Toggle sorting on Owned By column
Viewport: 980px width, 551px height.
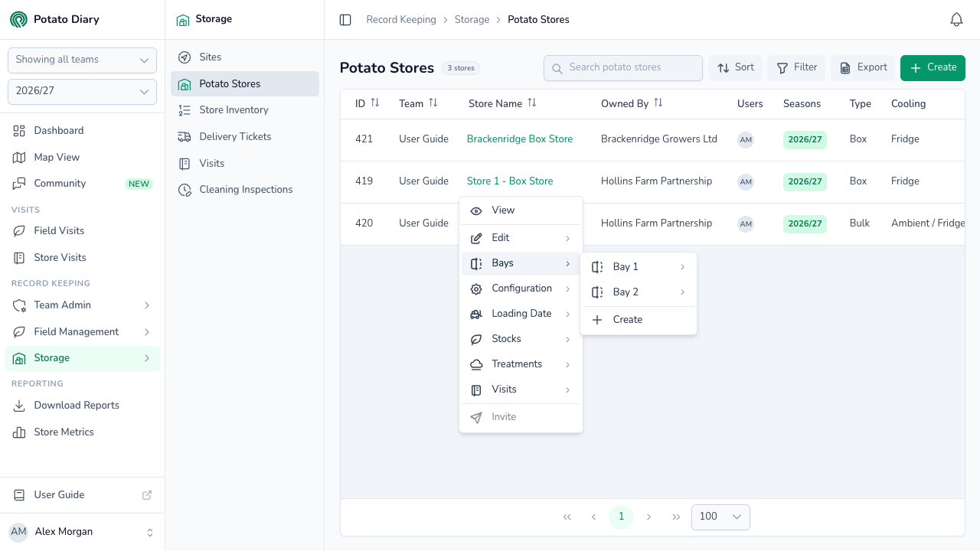point(658,103)
